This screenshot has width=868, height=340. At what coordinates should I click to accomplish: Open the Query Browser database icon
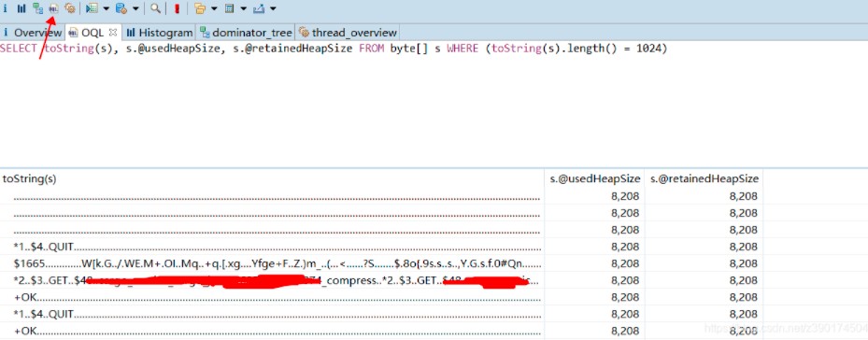click(121, 8)
